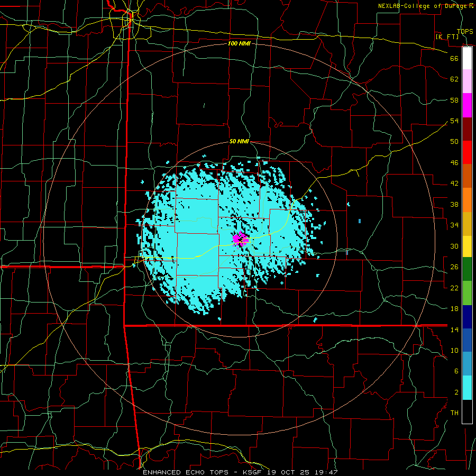Click the "ENHANCED ECHO TOPS" caption text

186,472
